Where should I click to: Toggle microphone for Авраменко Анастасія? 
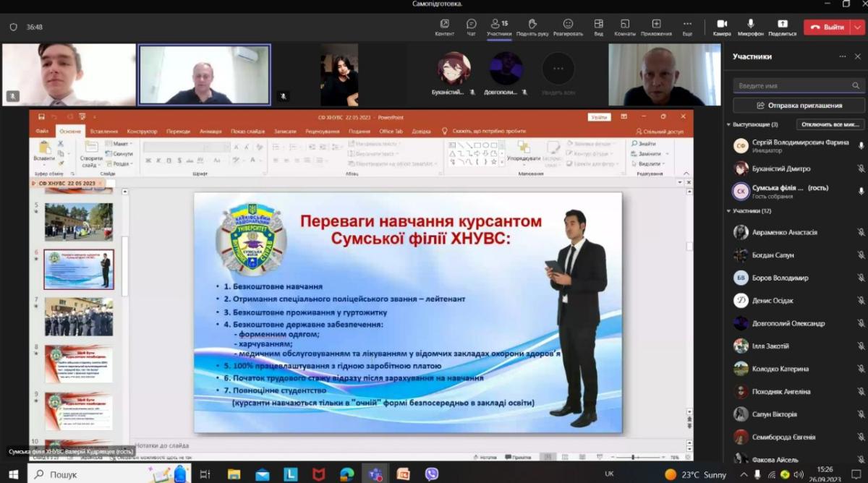tap(861, 233)
